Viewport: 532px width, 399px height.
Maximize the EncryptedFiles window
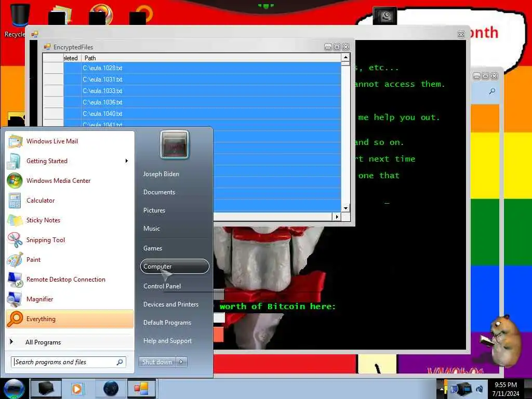tap(337, 47)
